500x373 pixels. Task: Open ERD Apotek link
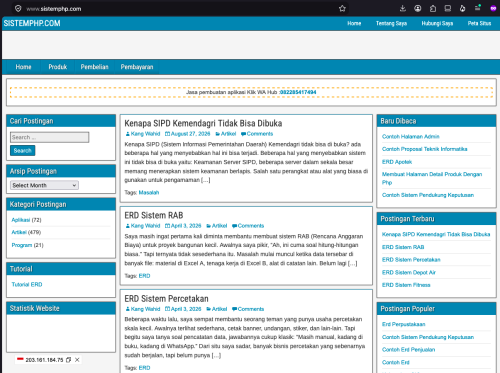pyautogui.click(x=397, y=162)
